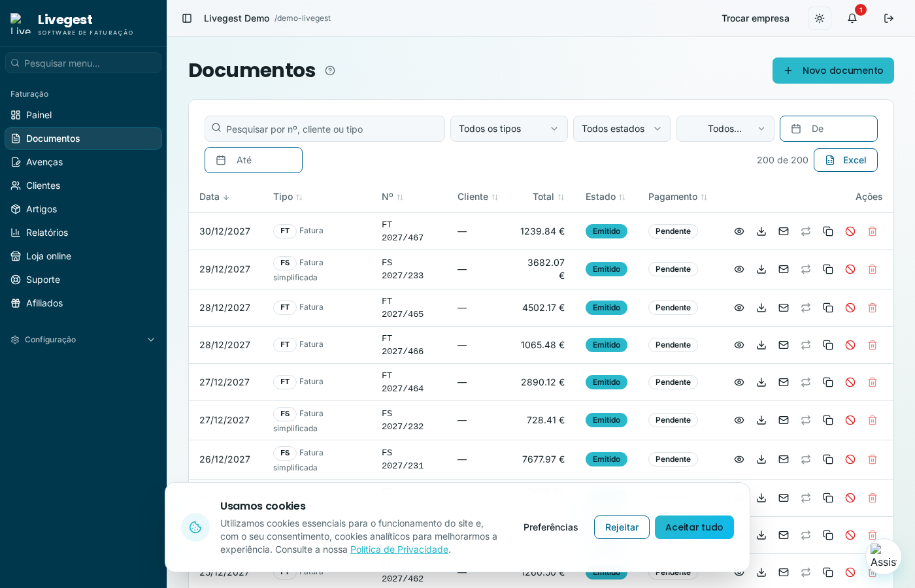The width and height of the screenshot is (915, 588).
Task: Open the notifications bell
Action: pyautogui.click(x=852, y=18)
